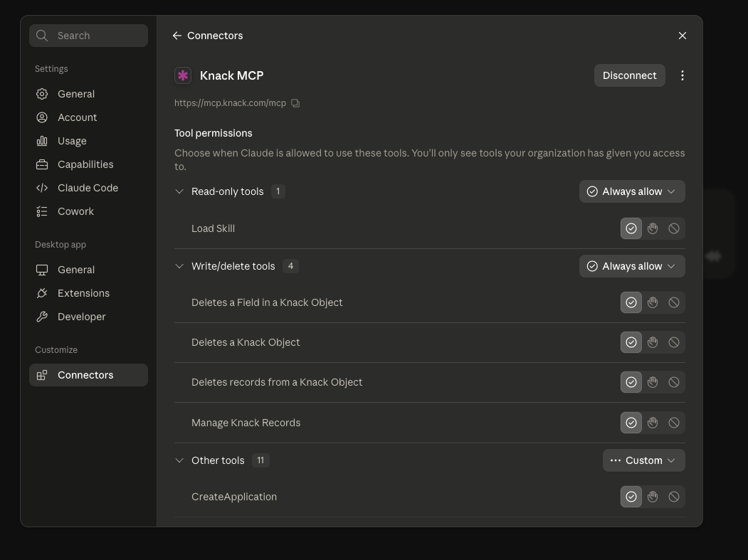Viewport: 748px width, 560px height.
Task: Require approval for Deletes records from a Knack Object
Action: pos(653,382)
